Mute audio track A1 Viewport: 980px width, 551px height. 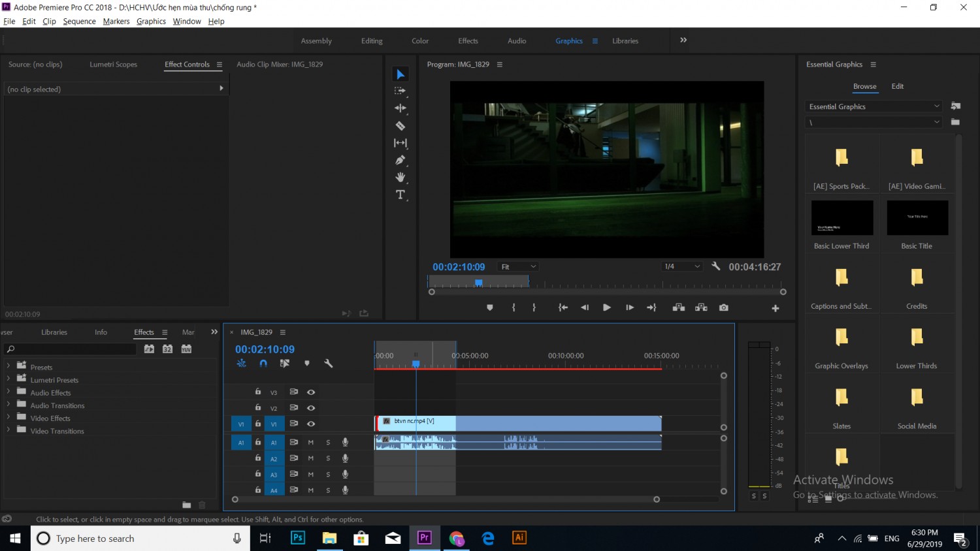[311, 443]
